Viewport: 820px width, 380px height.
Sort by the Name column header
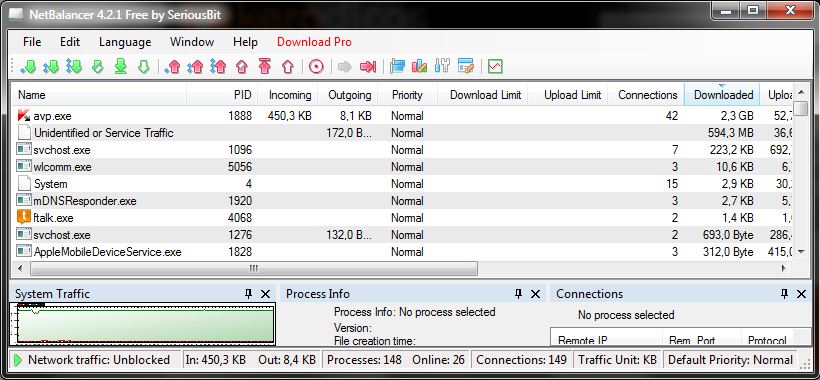coord(99,95)
